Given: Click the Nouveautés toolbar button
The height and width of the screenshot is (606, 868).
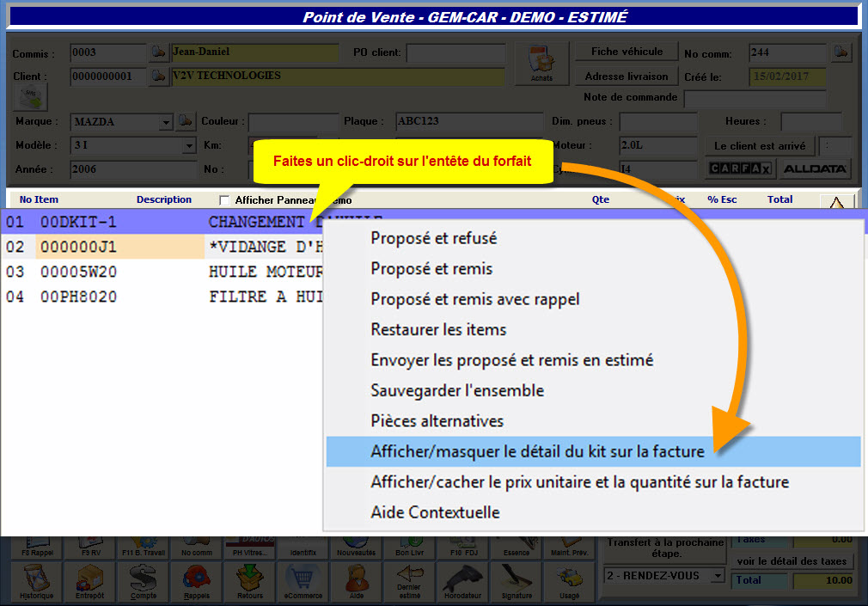Looking at the screenshot, I should 357,548.
